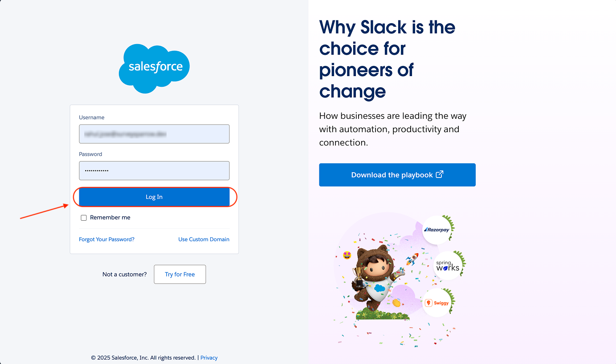Click the Swiggy logo badge
Viewport: 616px width, 364px height.
(x=437, y=303)
